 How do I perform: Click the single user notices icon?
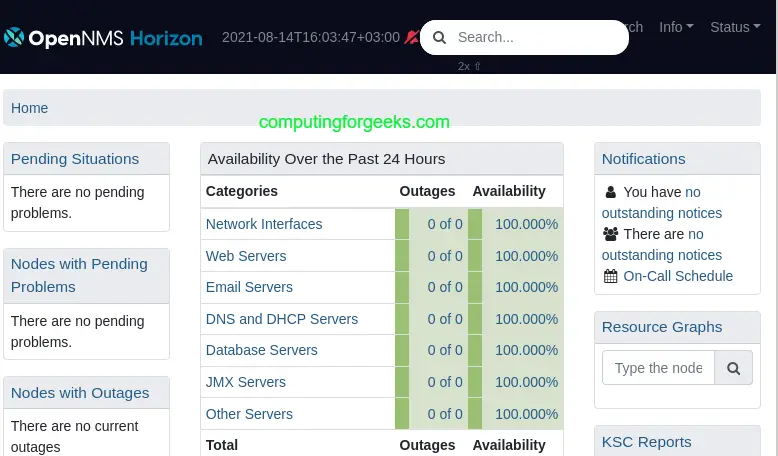611,192
